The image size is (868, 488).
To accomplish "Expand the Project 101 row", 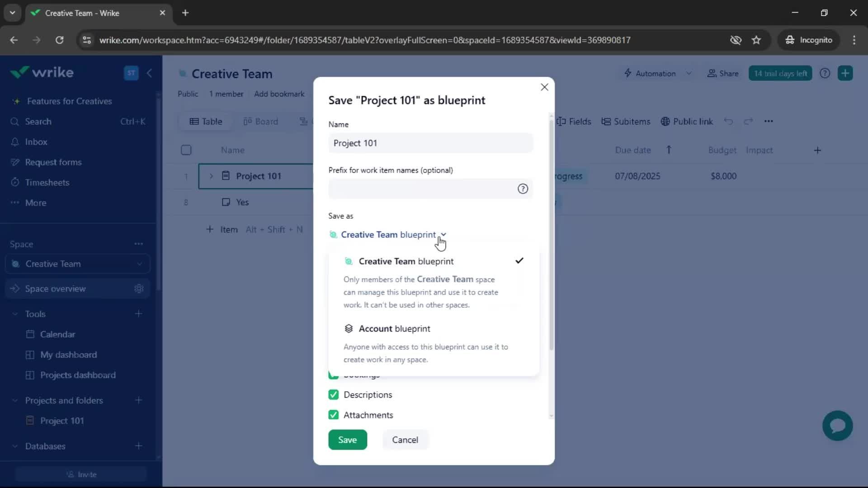I will (x=211, y=176).
